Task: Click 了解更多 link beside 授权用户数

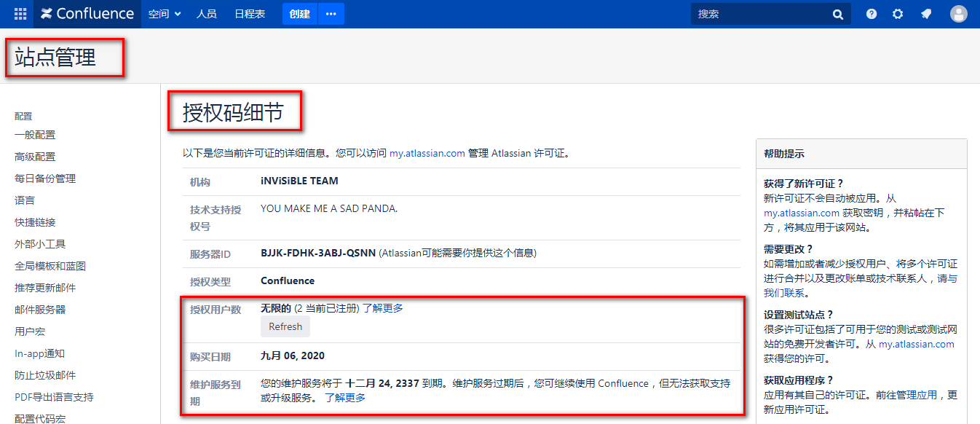Action: 383,308
